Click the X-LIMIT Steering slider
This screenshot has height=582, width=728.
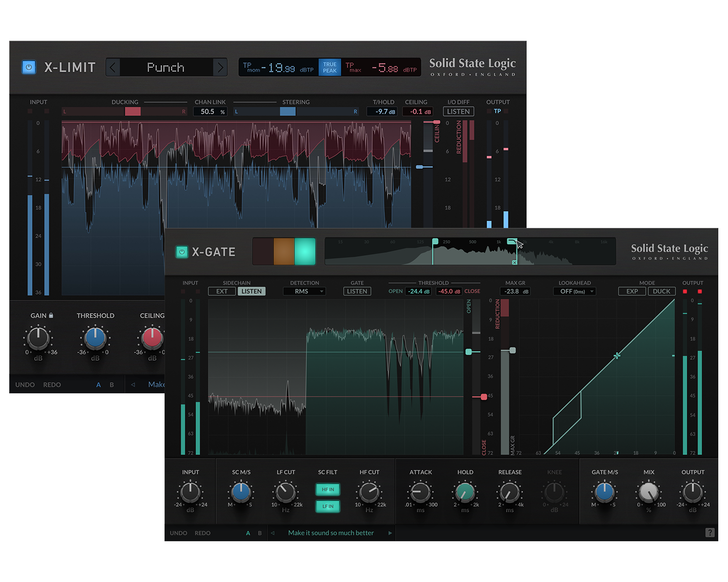click(296, 112)
